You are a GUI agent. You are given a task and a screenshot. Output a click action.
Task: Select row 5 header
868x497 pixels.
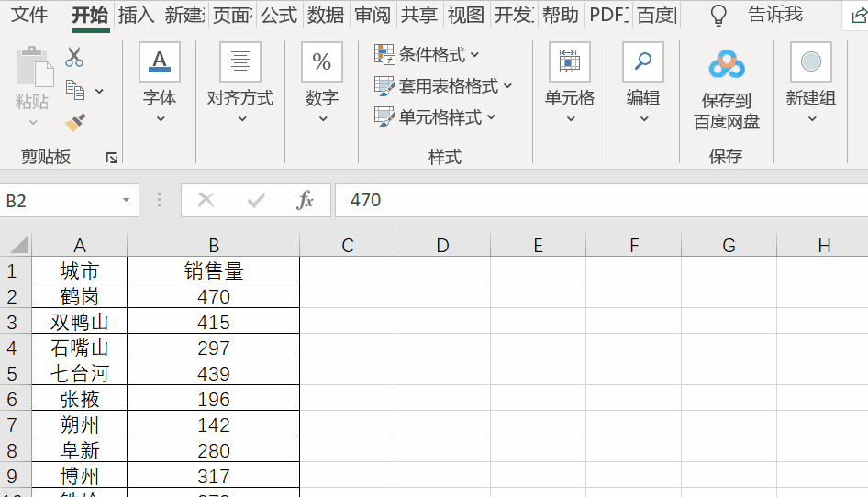click(x=16, y=373)
